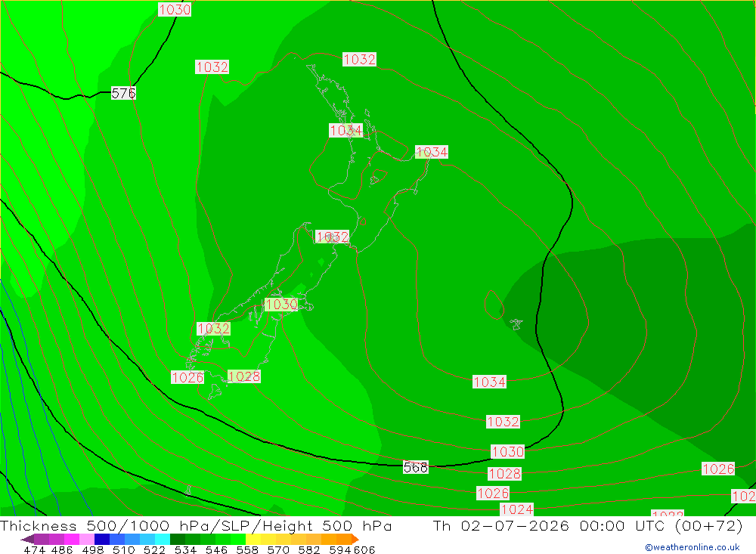Click the 534 value on the legend
Image resolution: width=756 pixels, height=554 pixels.
pyautogui.click(x=185, y=549)
